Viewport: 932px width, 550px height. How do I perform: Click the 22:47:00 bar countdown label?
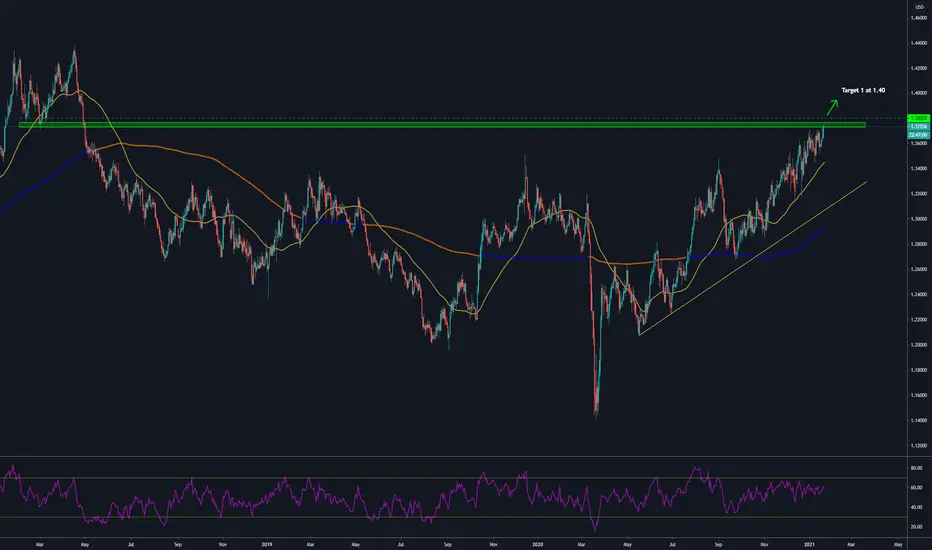click(919, 135)
